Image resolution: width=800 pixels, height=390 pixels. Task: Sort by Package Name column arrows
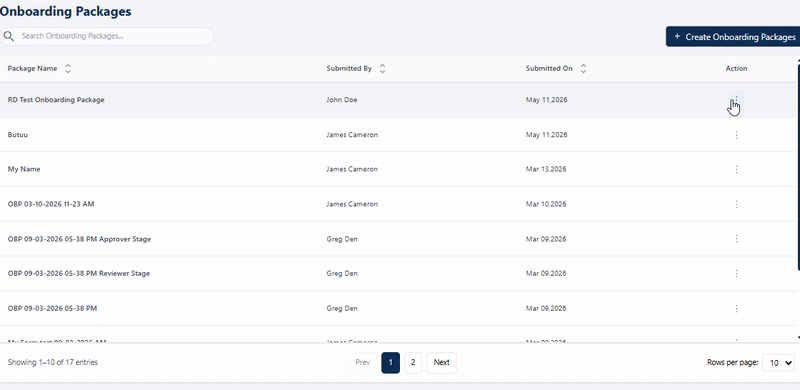68,68
